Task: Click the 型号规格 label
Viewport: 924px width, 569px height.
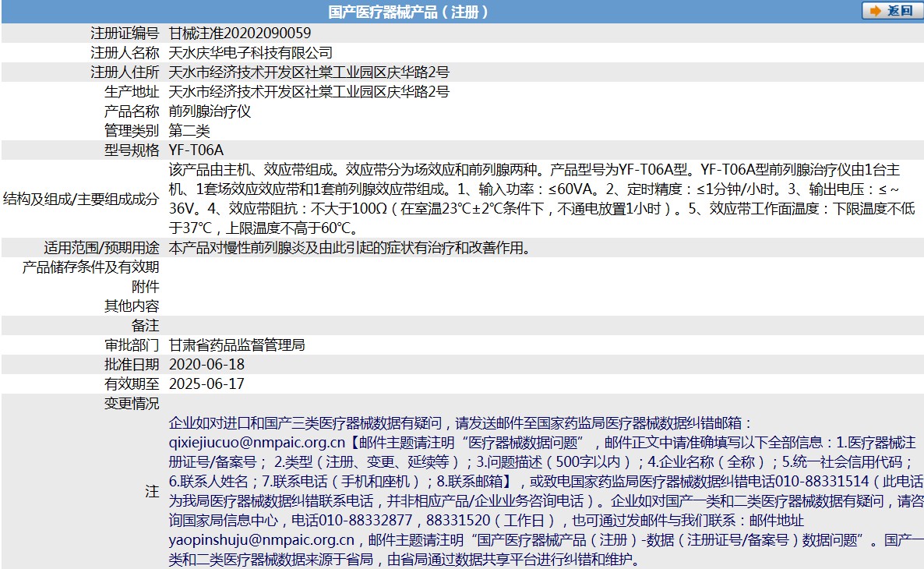Action: (132, 150)
